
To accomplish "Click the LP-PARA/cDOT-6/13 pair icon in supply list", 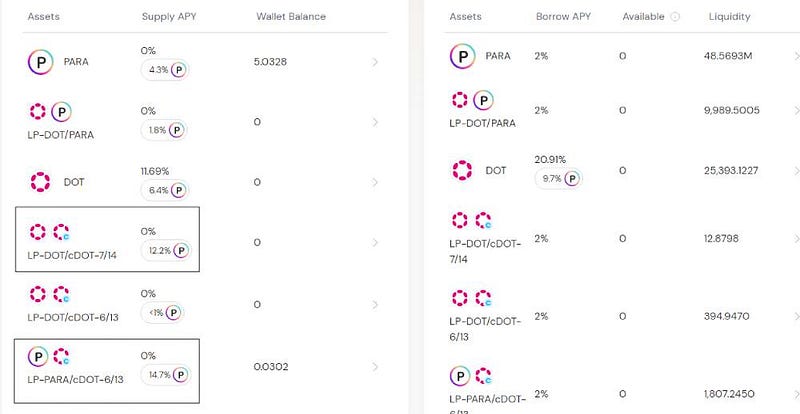I will click(x=48, y=358).
